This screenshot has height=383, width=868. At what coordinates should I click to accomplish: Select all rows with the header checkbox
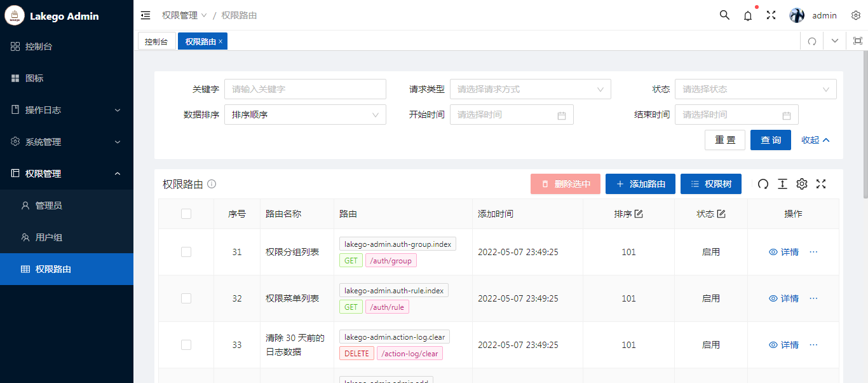pos(186,214)
